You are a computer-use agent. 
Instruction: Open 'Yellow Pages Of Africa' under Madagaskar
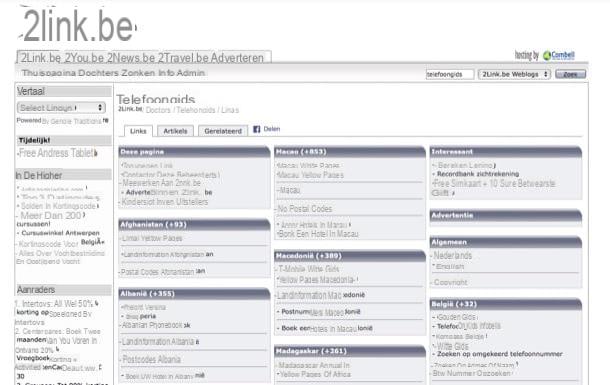click(x=315, y=374)
